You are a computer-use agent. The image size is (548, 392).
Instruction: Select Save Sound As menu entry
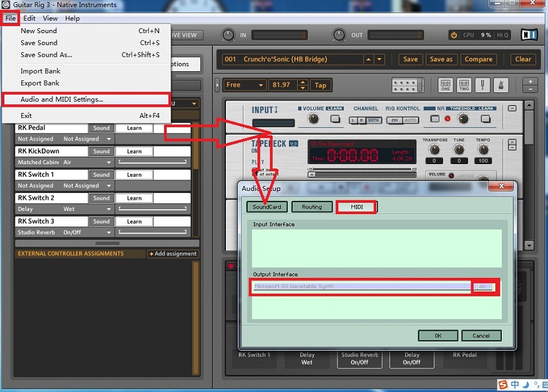click(x=86, y=55)
